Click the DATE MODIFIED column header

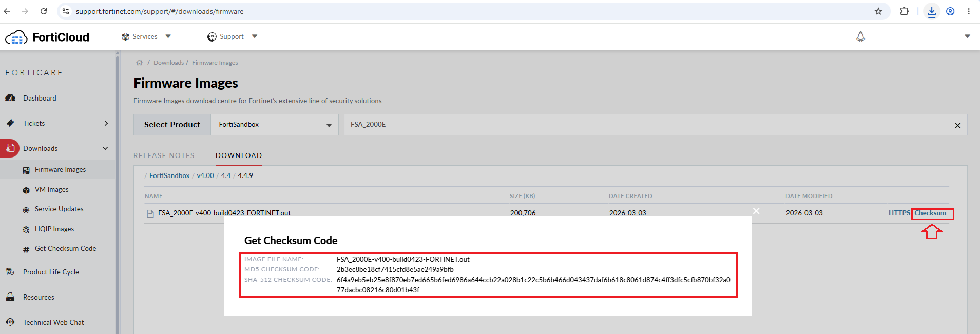pyautogui.click(x=809, y=196)
